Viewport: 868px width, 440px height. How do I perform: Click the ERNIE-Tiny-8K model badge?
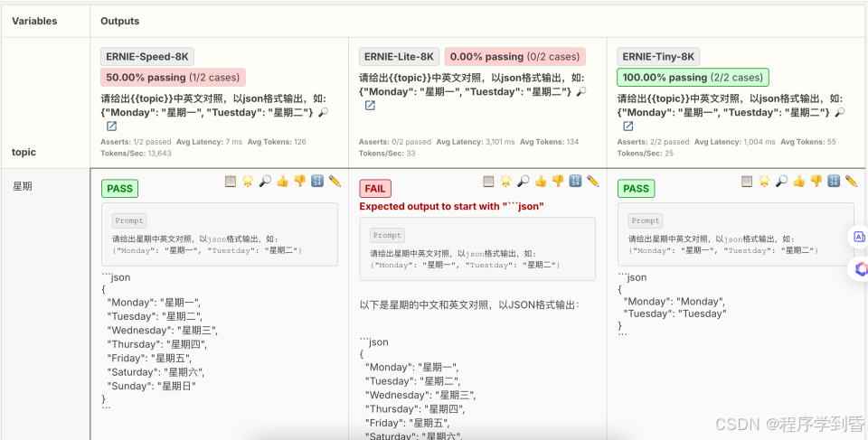(658, 56)
